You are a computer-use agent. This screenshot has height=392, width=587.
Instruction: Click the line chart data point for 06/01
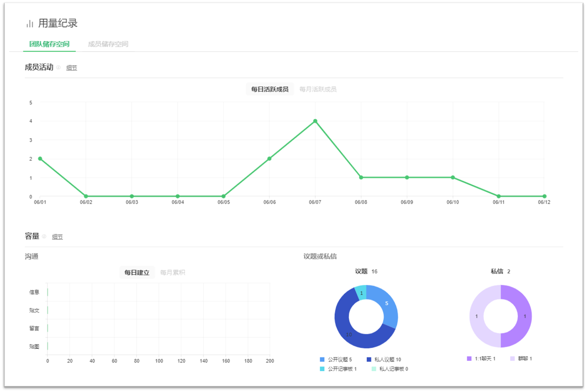(x=40, y=159)
